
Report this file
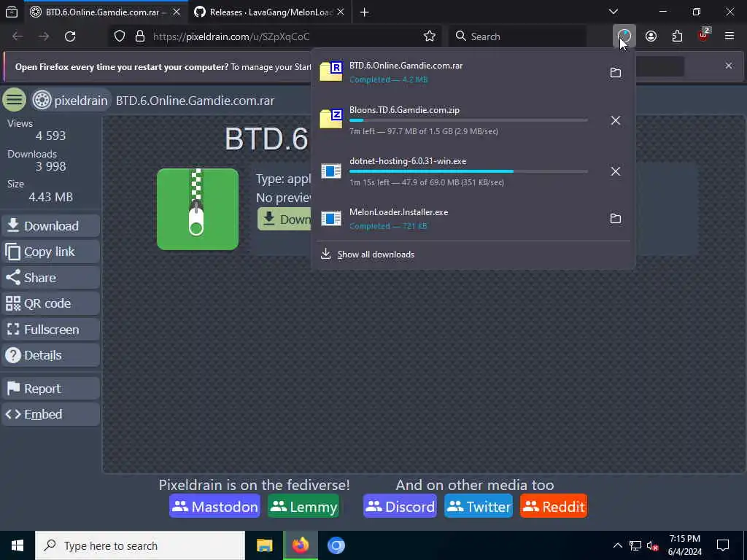point(51,389)
